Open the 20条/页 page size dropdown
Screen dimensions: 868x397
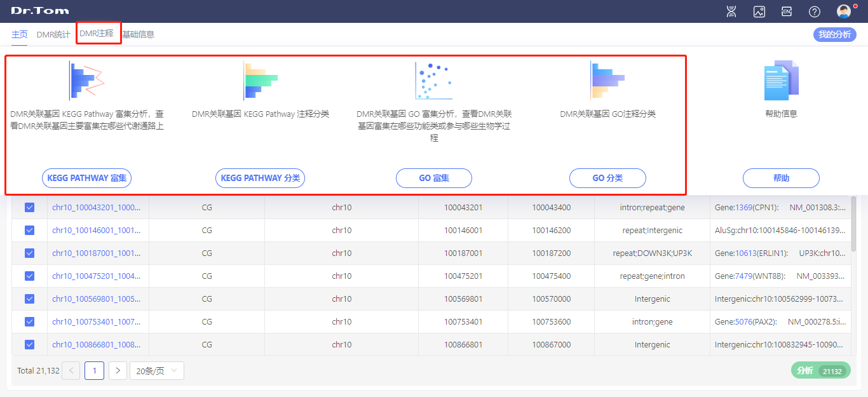tap(157, 371)
